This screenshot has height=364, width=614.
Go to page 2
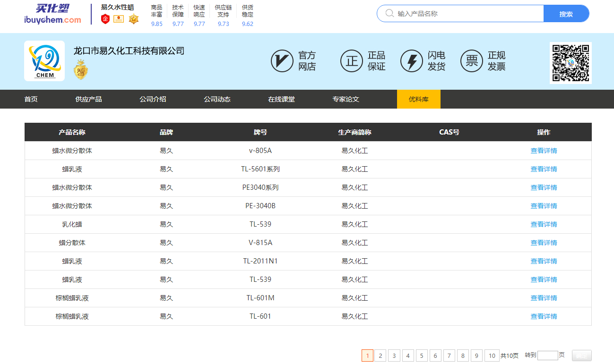click(380, 356)
